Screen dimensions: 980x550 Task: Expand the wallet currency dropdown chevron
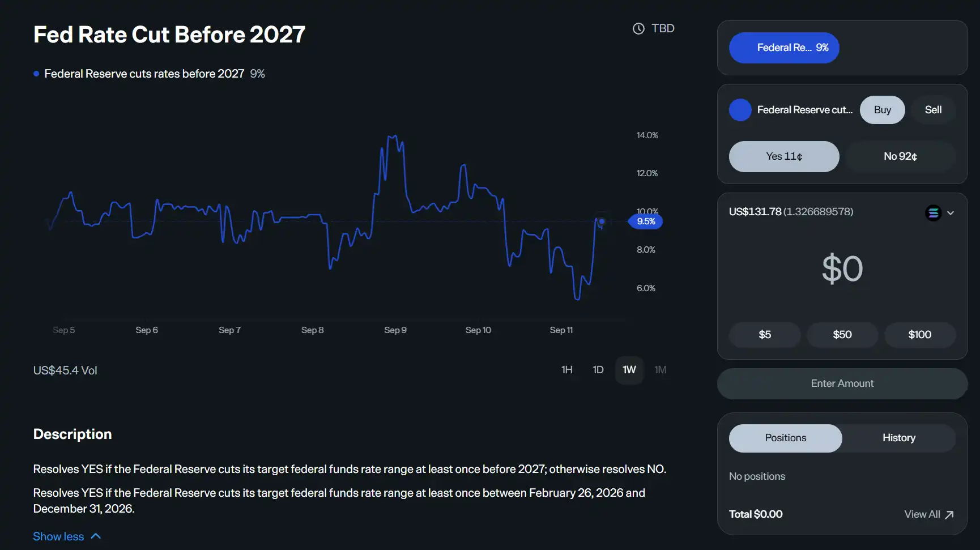point(951,213)
